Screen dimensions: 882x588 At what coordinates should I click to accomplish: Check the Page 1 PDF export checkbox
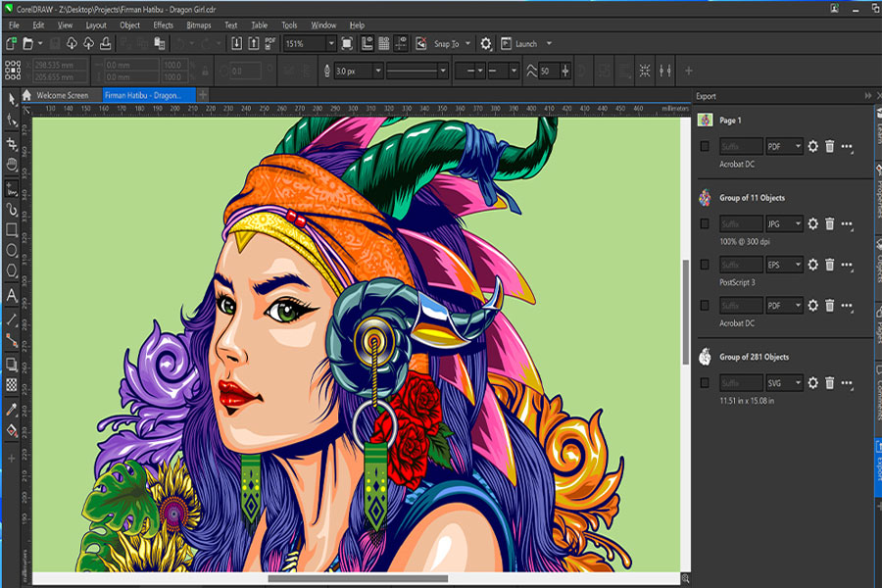(x=705, y=146)
